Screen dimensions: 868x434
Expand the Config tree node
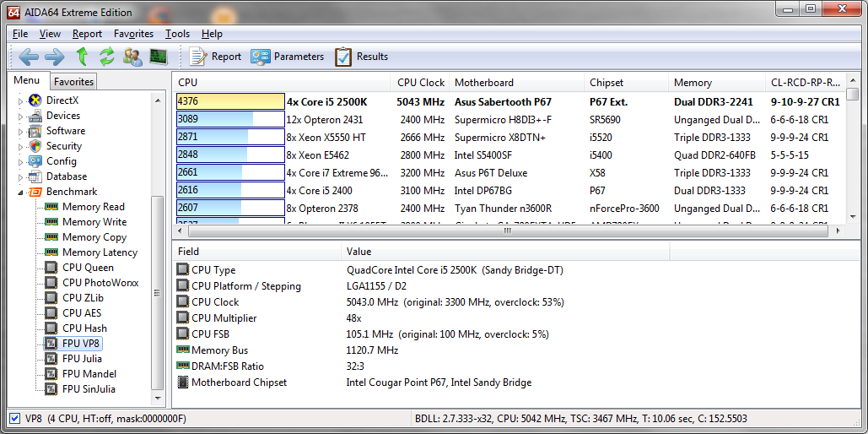pos(22,162)
